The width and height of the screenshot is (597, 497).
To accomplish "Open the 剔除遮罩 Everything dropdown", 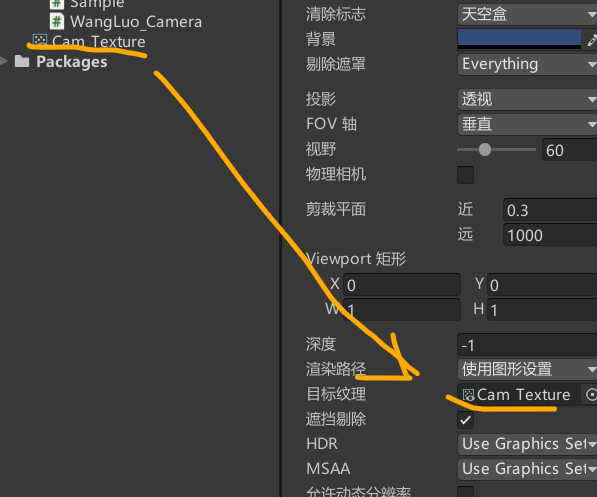I will pyautogui.click(x=527, y=64).
